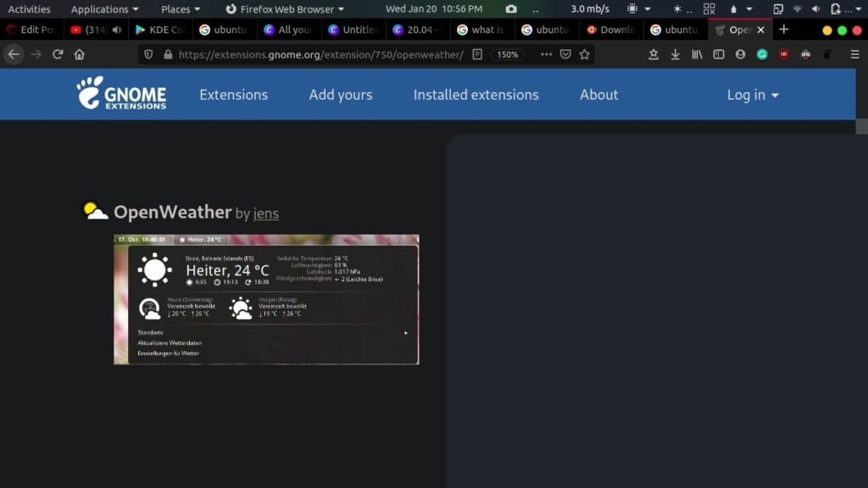Switch to the Edit Post tab
The width and height of the screenshot is (868, 488).
click(x=31, y=30)
